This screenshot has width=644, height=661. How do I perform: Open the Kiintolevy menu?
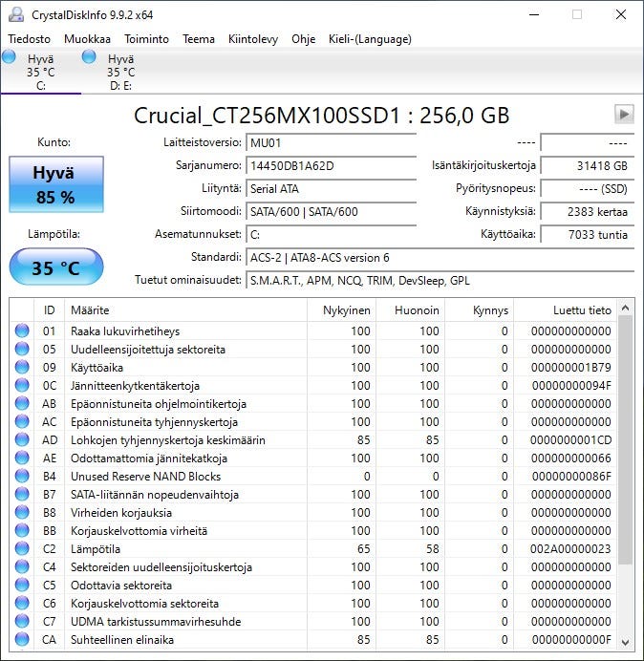pyautogui.click(x=253, y=39)
